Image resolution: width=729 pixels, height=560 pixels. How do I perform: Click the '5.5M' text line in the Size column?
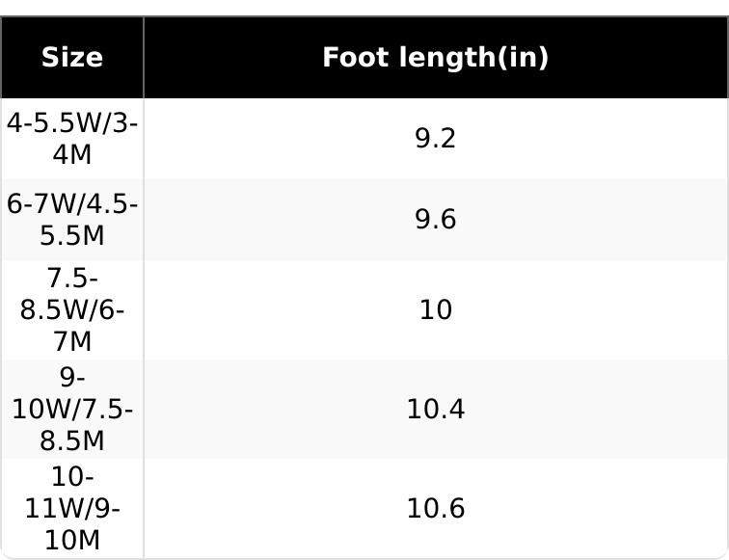(x=72, y=235)
